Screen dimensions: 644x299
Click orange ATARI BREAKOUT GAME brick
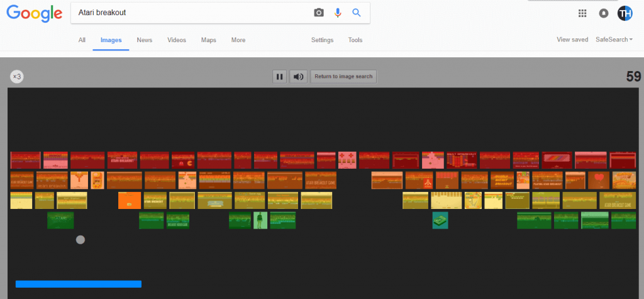[321, 180]
